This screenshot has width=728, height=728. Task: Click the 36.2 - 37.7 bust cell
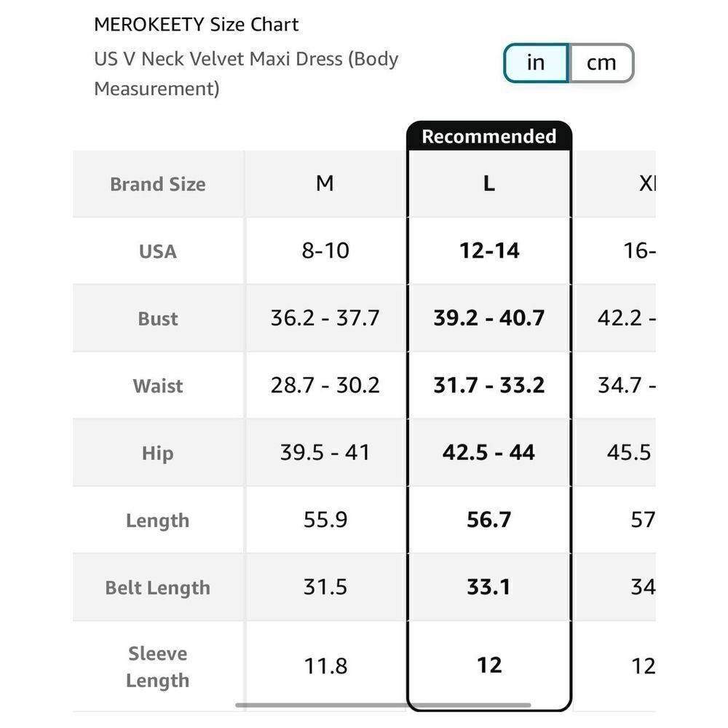tap(325, 319)
